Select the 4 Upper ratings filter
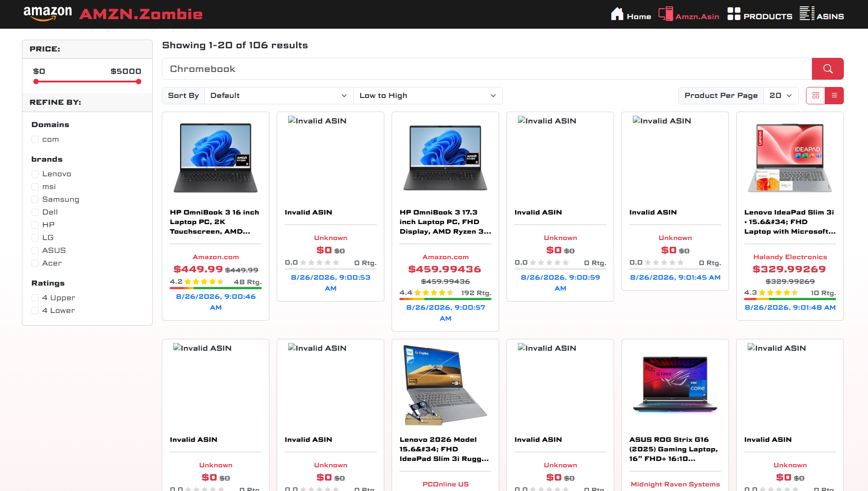Image resolution: width=868 pixels, height=491 pixels. (x=35, y=298)
